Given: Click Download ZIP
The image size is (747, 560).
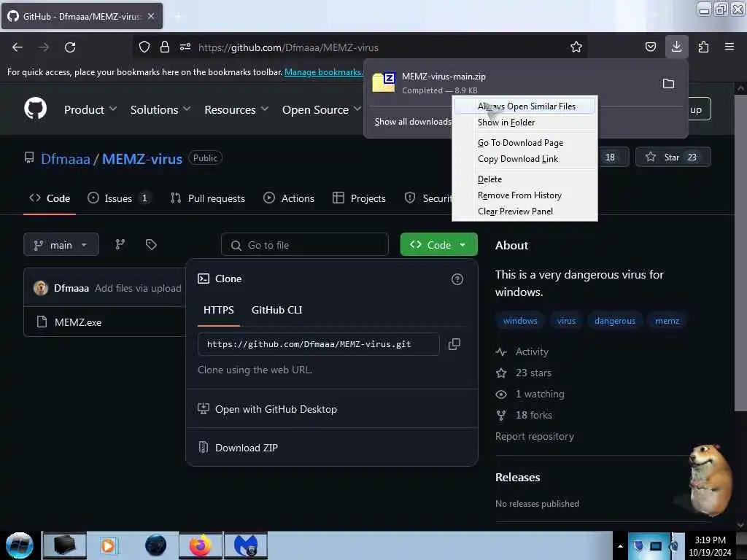Looking at the screenshot, I should pyautogui.click(x=247, y=448).
